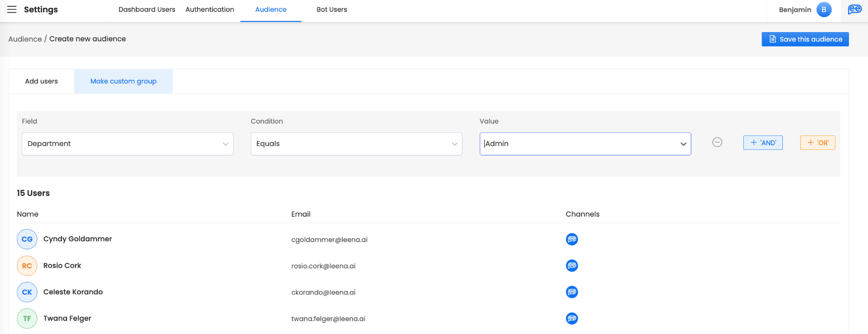Image resolution: width=868 pixels, height=334 pixels.
Task: Click Rosio Cork's channel icon
Action: (x=572, y=265)
